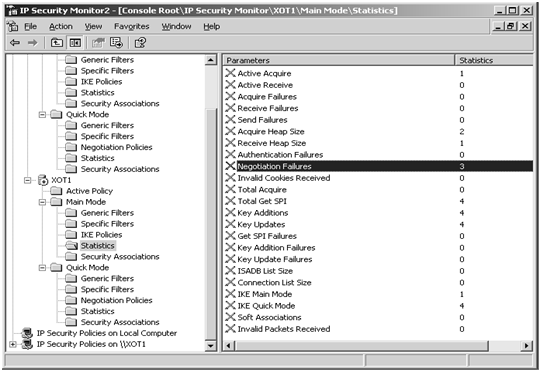Click the tree scrollbar up arrow
The width and height of the screenshot is (541, 372).
click(x=211, y=60)
